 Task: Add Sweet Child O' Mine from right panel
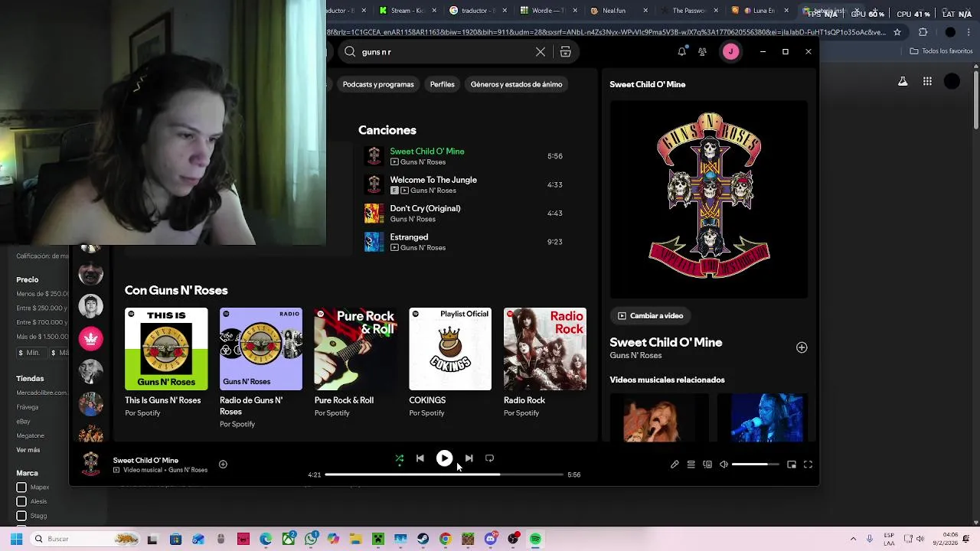pos(802,347)
